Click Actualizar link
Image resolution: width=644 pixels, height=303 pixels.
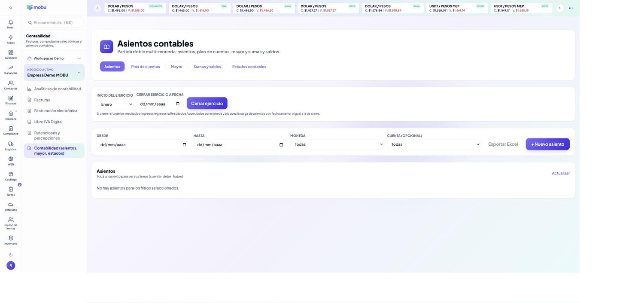pos(561,173)
